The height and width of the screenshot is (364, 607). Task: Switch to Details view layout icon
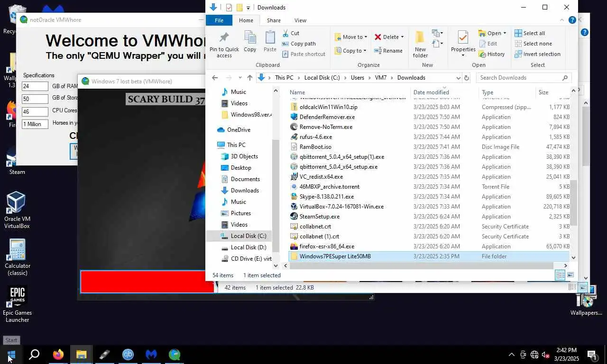coord(560,275)
